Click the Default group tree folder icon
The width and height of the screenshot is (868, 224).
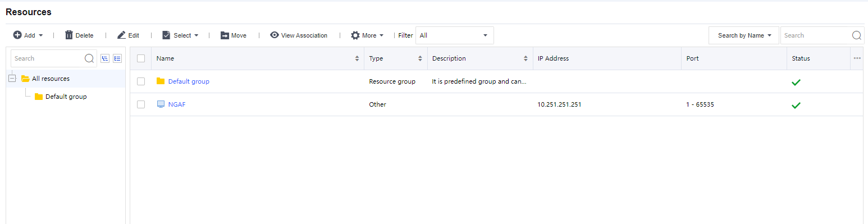pyautogui.click(x=39, y=97)
